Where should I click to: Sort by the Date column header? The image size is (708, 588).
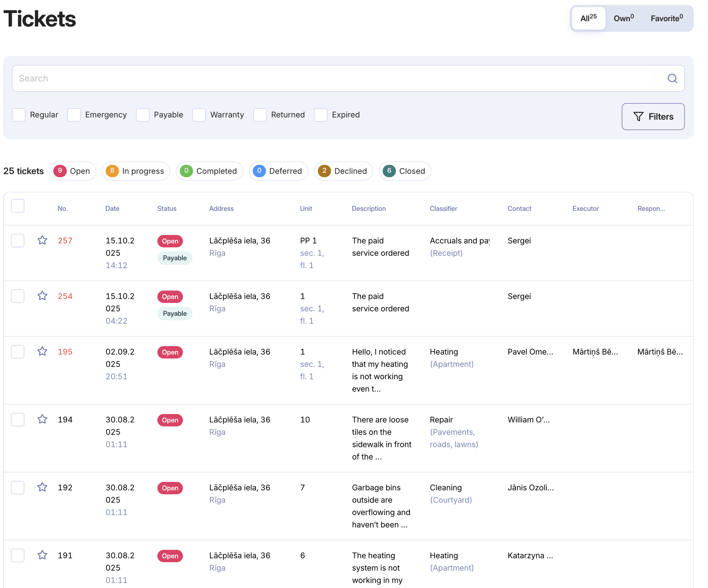[112, 208]
